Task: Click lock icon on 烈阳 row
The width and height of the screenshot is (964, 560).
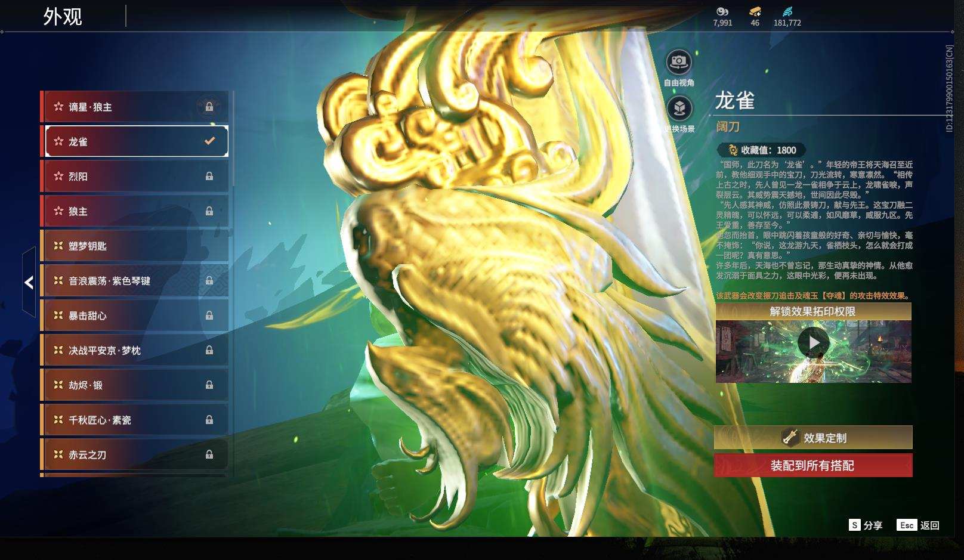Action: tap(209, 176)
